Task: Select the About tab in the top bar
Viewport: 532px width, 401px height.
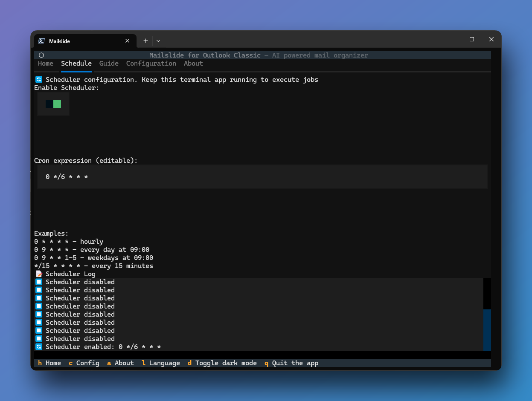Action: pos(193,63)
